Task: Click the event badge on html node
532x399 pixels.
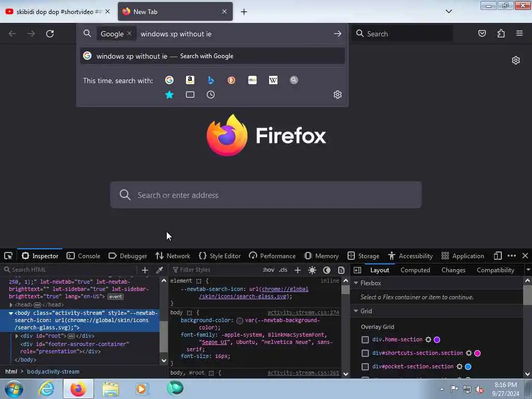Action: pos(115,297)
